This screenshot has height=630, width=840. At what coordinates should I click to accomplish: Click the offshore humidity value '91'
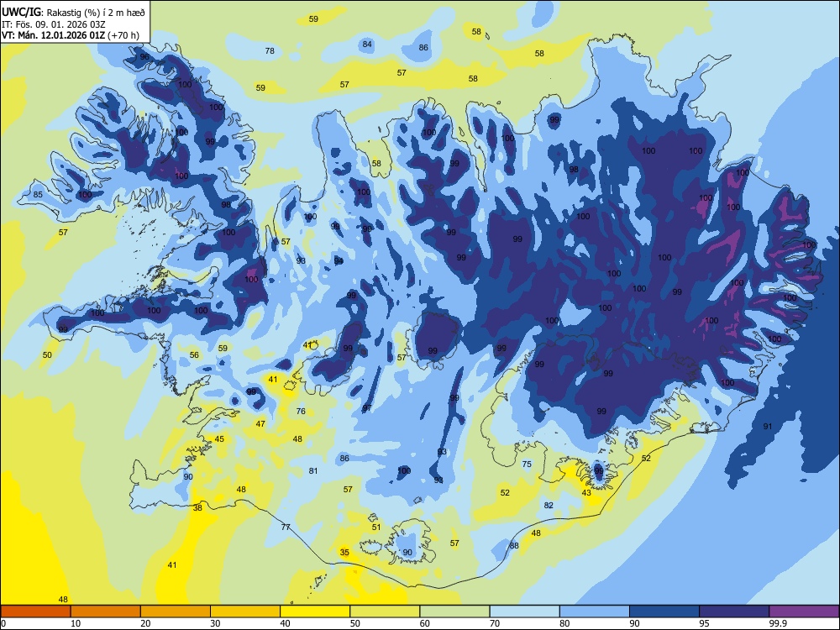(x=768, y=427)
